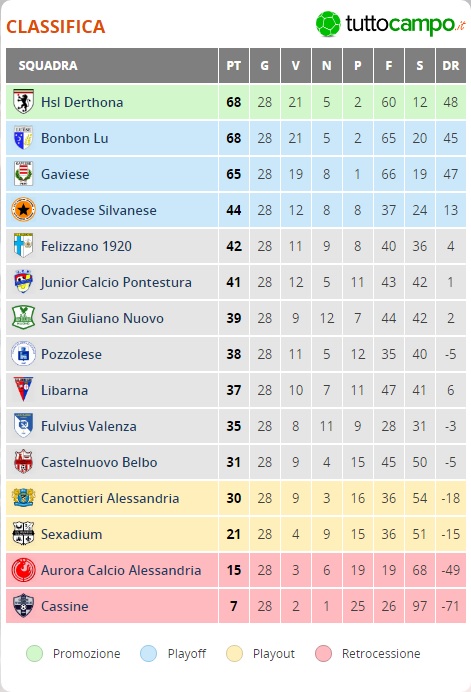Click the Cassine team crest
This screenshot has width=471, height=692.
pyautogui.click(x=23, y=606)
